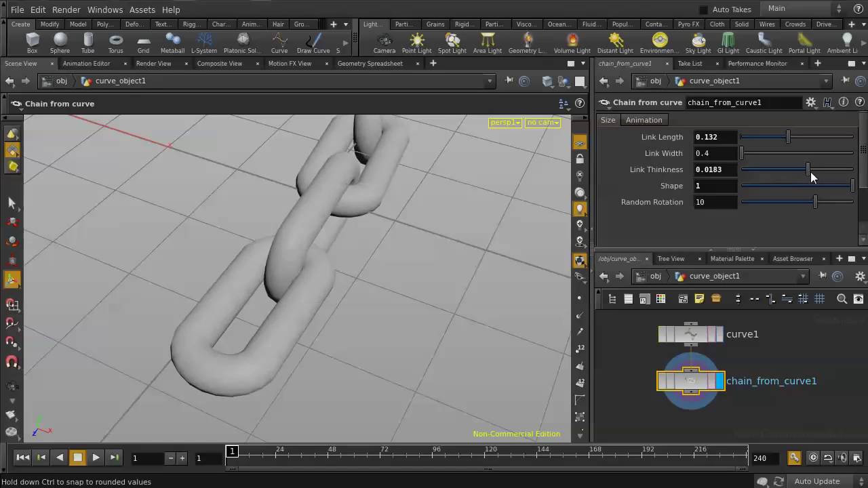Open the Material Palette tab

[x=732, y=259]
